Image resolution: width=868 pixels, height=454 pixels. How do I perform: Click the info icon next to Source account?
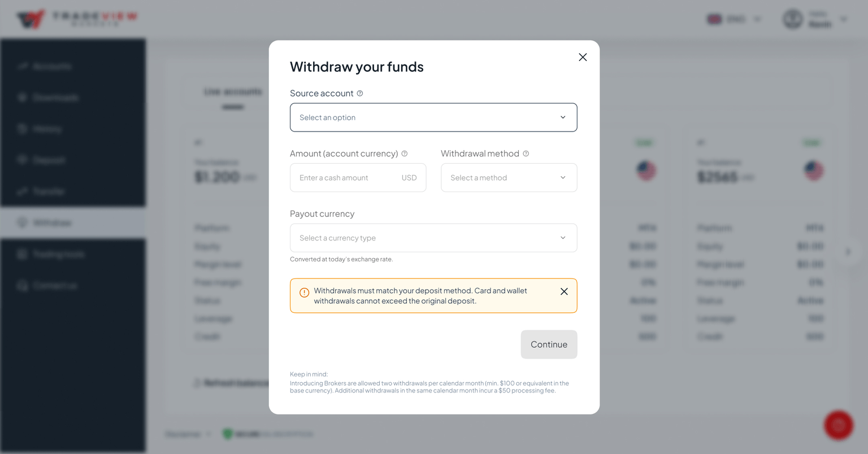coord(360,93)
